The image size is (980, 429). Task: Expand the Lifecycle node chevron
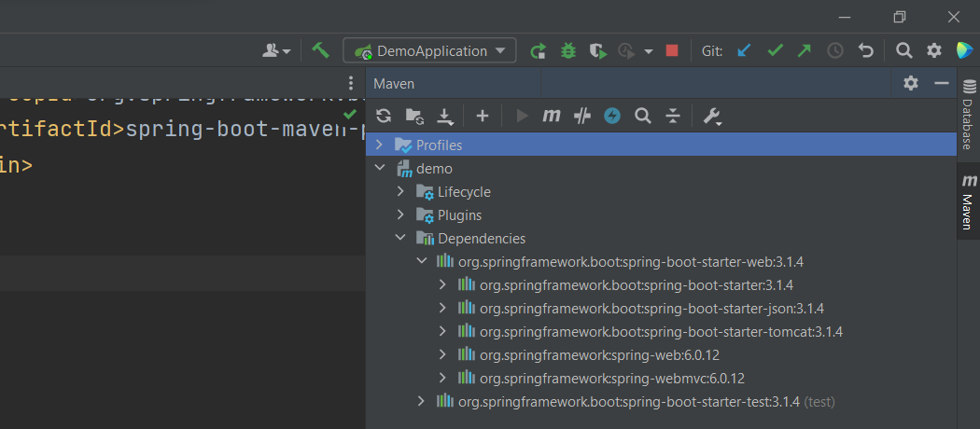tap(400, 192)
